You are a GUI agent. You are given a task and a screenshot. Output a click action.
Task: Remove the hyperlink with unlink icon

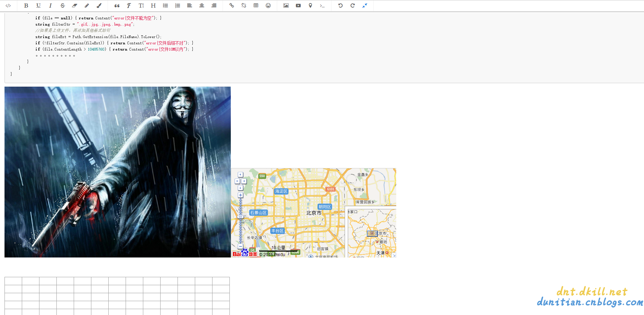coord(244,6)
